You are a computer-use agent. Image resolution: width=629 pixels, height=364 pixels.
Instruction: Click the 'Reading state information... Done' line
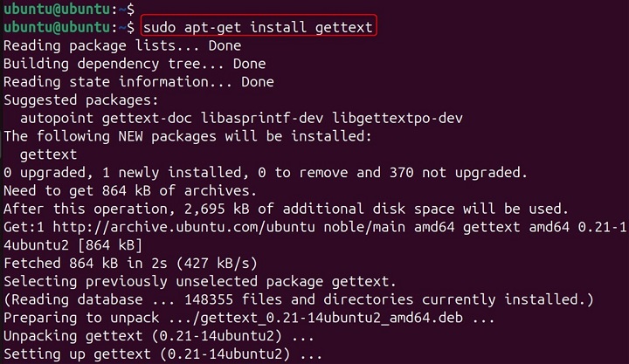(x=138, y=82)
